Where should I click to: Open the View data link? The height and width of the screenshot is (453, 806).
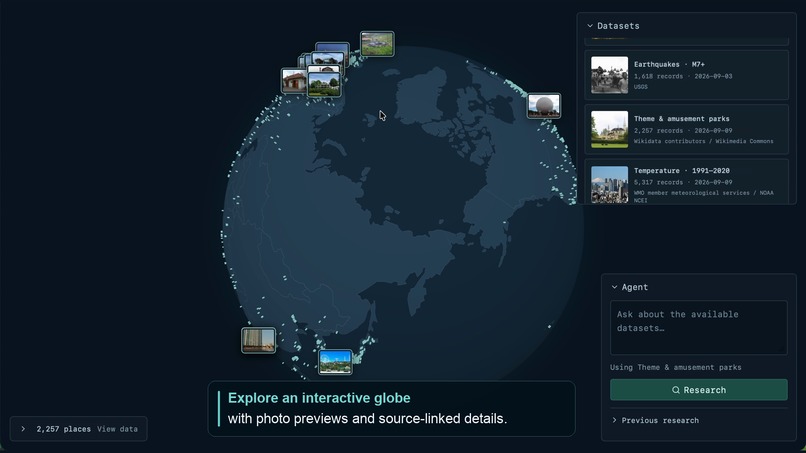tap(117, 429)
